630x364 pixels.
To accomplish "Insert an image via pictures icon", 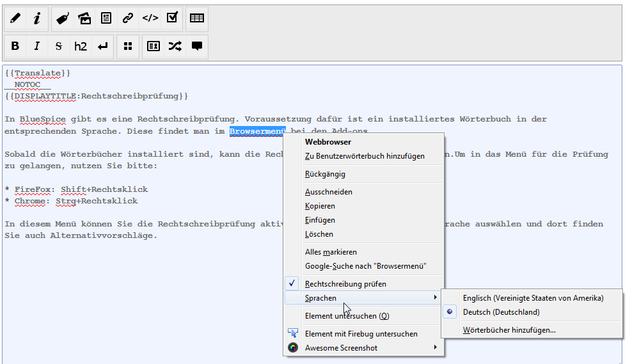I will click(84, 19).
